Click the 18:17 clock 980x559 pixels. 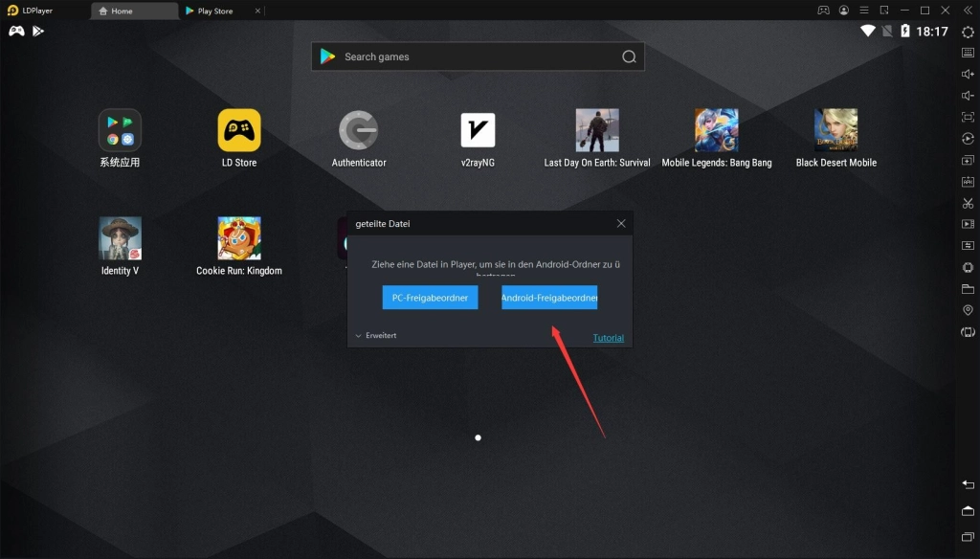click(x=932, y=32)
